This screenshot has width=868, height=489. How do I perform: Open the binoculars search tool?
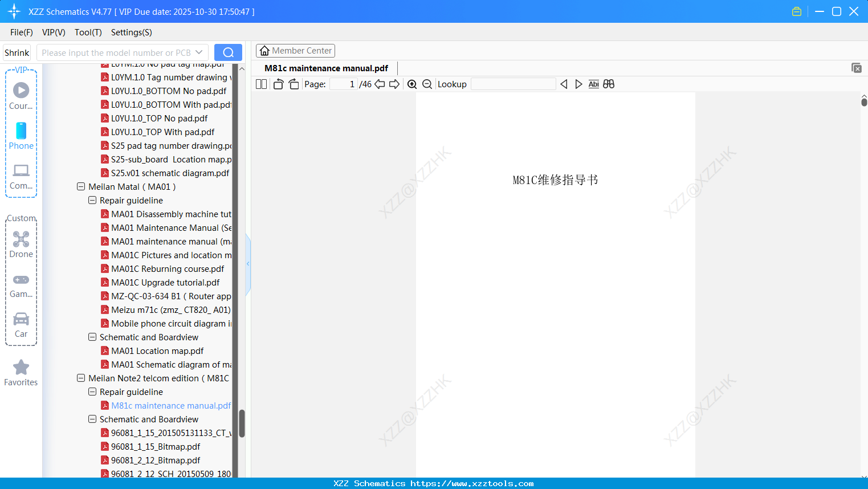(608, 84)
